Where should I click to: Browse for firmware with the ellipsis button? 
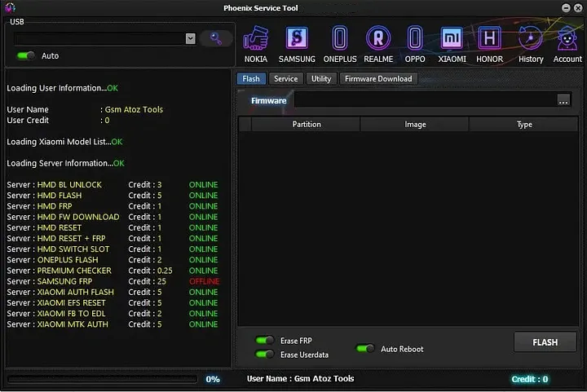point(563,100)
